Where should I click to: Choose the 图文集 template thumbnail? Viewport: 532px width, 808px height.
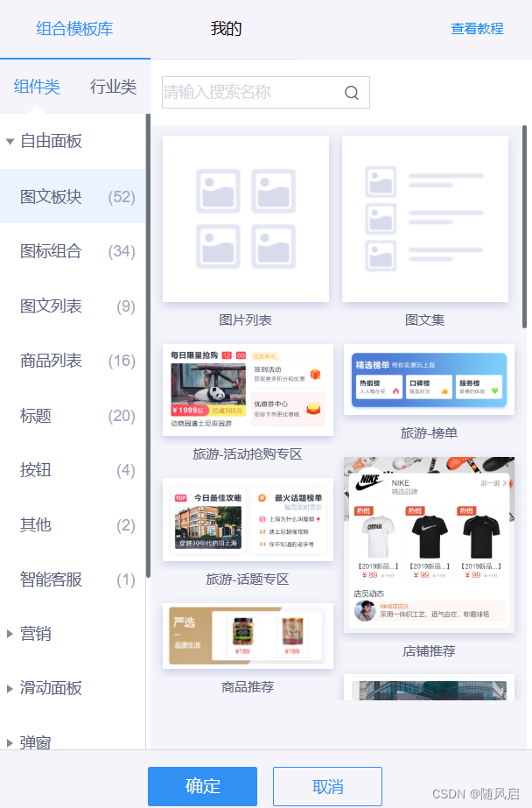(425, 219)
